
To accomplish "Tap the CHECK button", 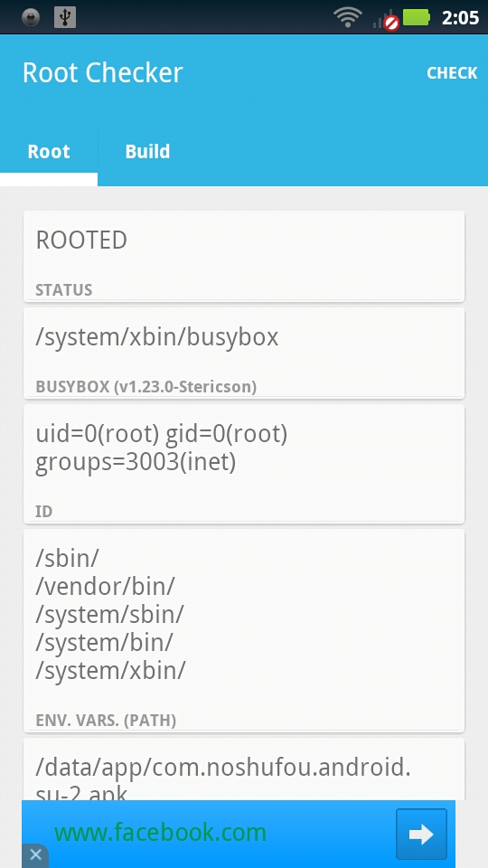I will tap(452, 73).
